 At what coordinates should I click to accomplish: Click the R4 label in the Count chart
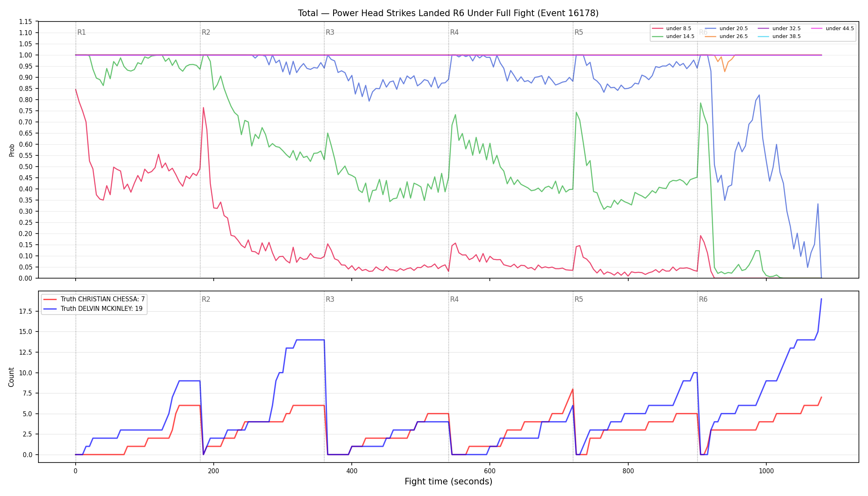click(454, 299)
